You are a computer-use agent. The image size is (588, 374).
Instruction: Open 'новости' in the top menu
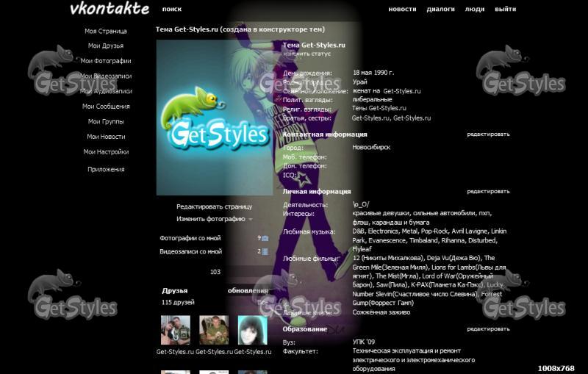point(402,10)
